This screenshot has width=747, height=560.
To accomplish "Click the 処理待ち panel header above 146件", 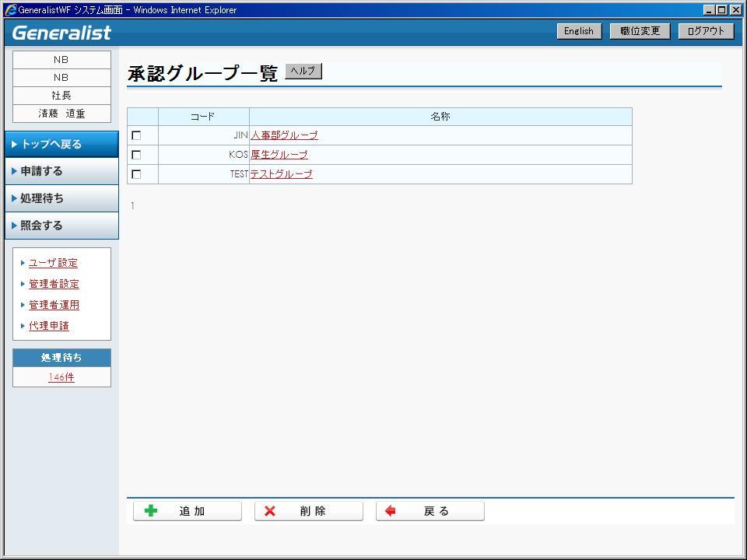I will click(61, 358).
